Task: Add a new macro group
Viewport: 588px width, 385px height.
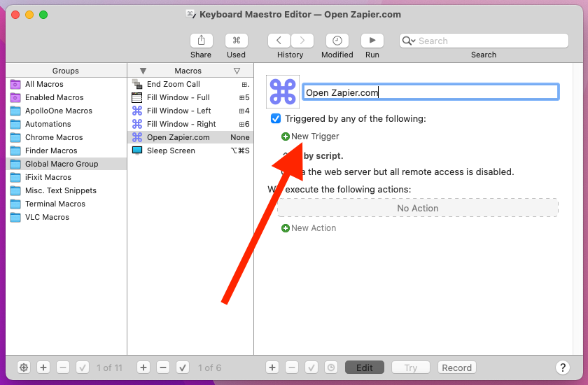Action: pyautogui.click(x=43, y=367)
